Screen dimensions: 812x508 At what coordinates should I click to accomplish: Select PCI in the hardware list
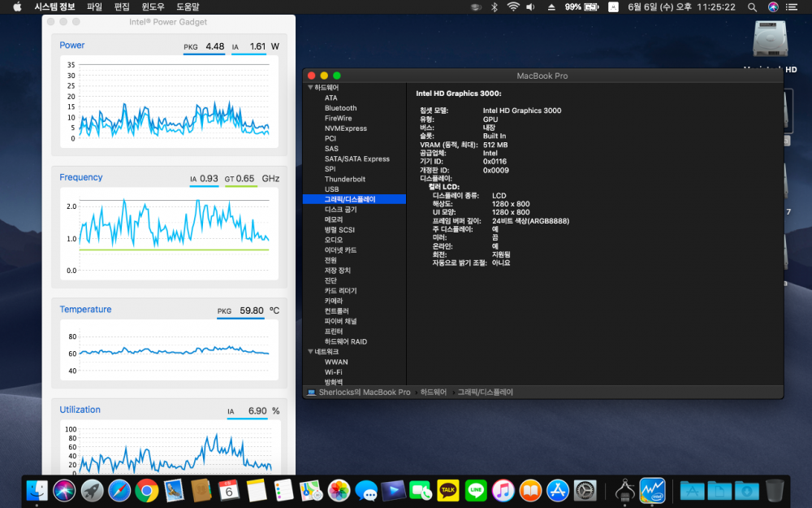click(330, 138)
